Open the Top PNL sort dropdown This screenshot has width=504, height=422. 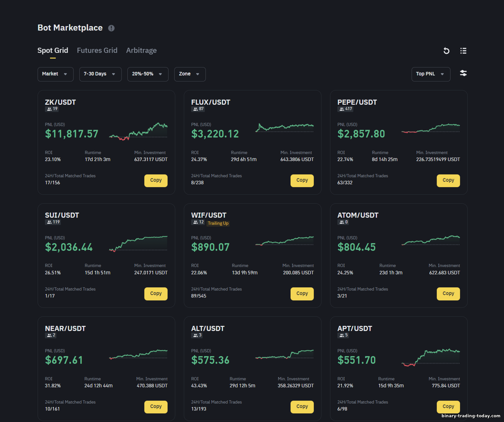(x=431, y=74)
